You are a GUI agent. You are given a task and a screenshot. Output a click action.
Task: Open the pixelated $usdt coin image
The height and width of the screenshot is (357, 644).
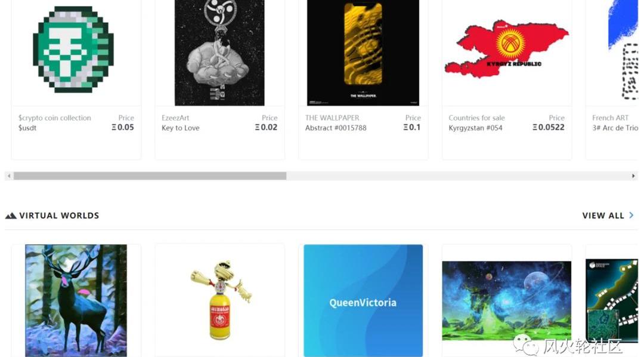[73, 50]
